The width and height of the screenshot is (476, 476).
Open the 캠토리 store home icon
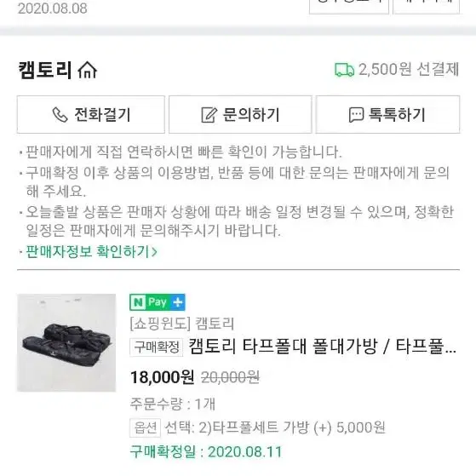click(x=88, y=70)
